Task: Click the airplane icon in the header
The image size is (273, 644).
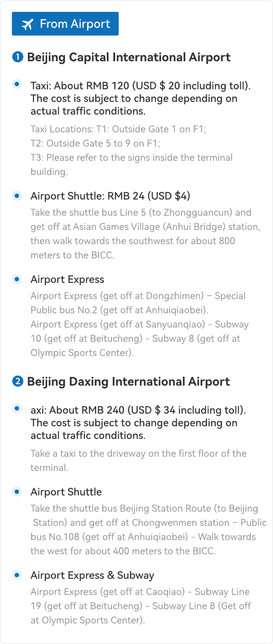Action: (x=28, y=24)
